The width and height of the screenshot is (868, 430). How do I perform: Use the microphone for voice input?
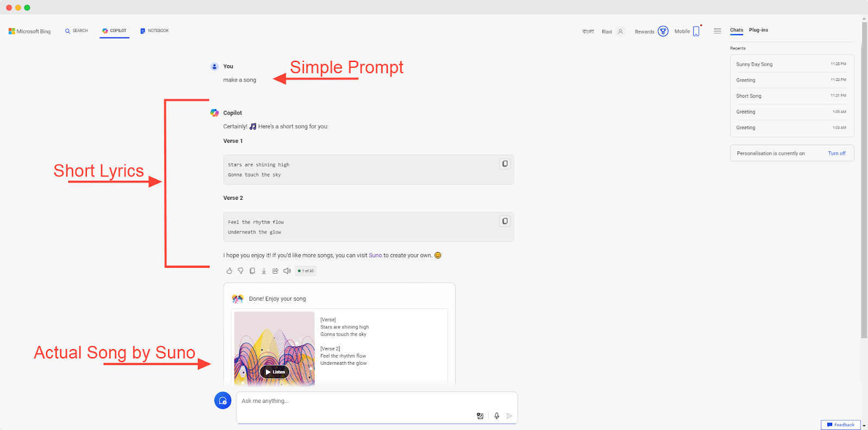pyautogui.click(x=496, y=416)
